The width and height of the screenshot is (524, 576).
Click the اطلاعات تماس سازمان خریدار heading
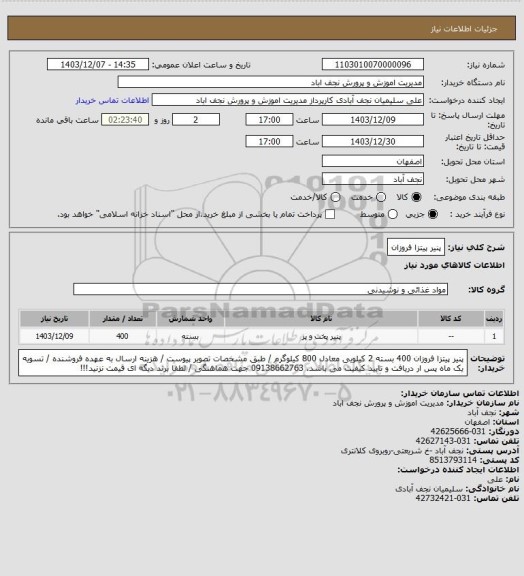pos(460,393)
